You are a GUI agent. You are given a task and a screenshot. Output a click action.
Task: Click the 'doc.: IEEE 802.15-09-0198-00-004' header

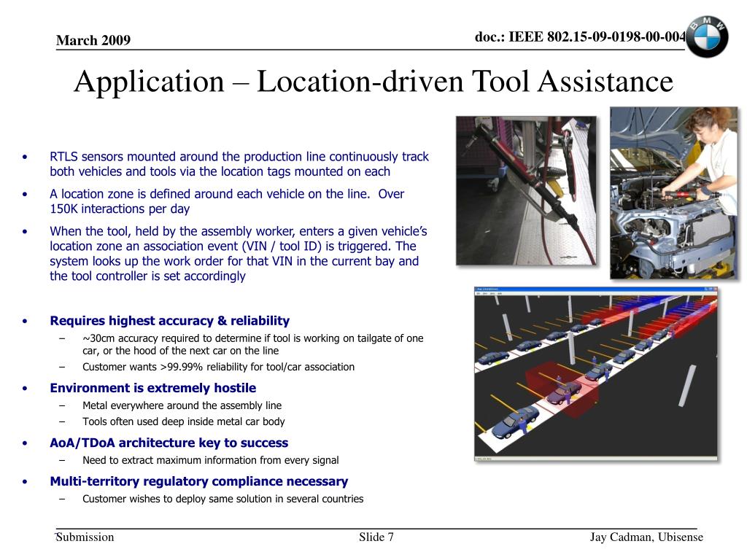click(580, 36)
